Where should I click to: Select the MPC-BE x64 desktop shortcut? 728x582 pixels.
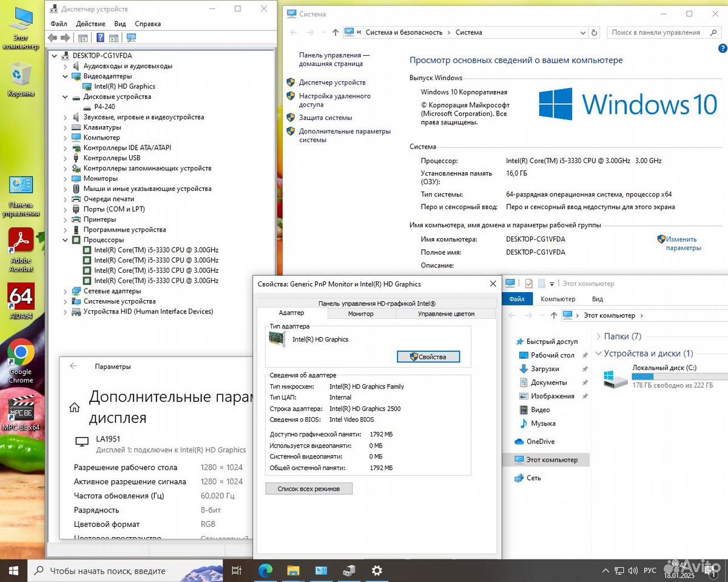click(21, 413)
